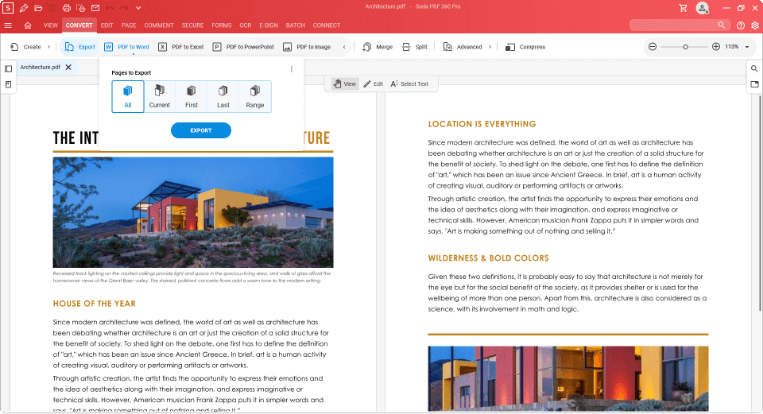763x414 pixels.
Task: Open the search icon on right sidebar
Action: pyautogui.click(x=754, y=68)
